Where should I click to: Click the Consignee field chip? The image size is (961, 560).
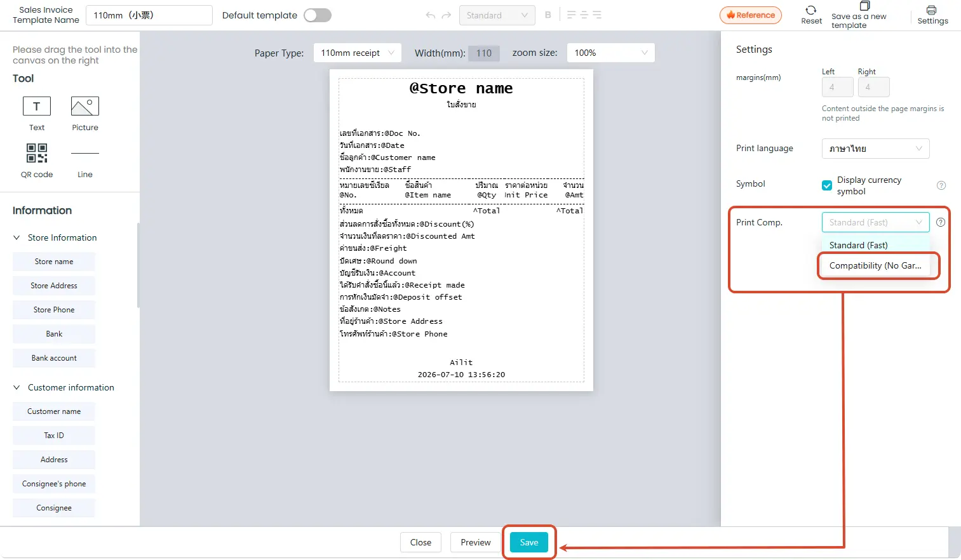click(54, 508)
